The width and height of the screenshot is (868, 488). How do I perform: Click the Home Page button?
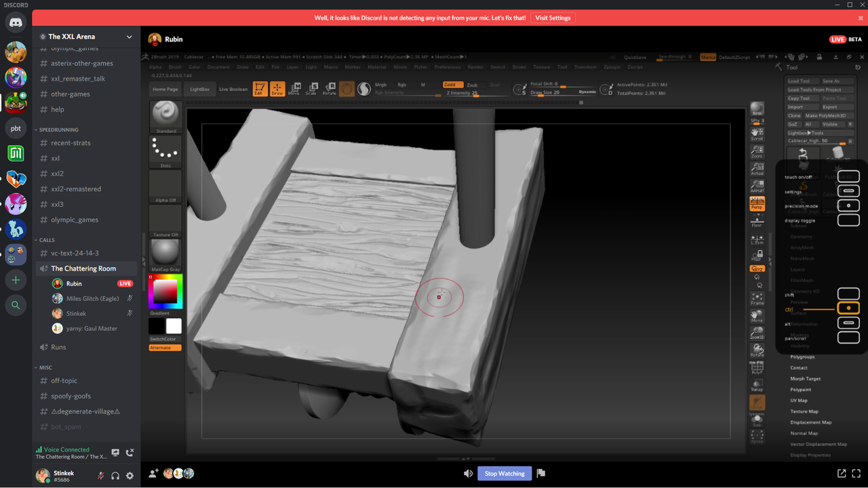pyautogui.click(x=165, y=89)
